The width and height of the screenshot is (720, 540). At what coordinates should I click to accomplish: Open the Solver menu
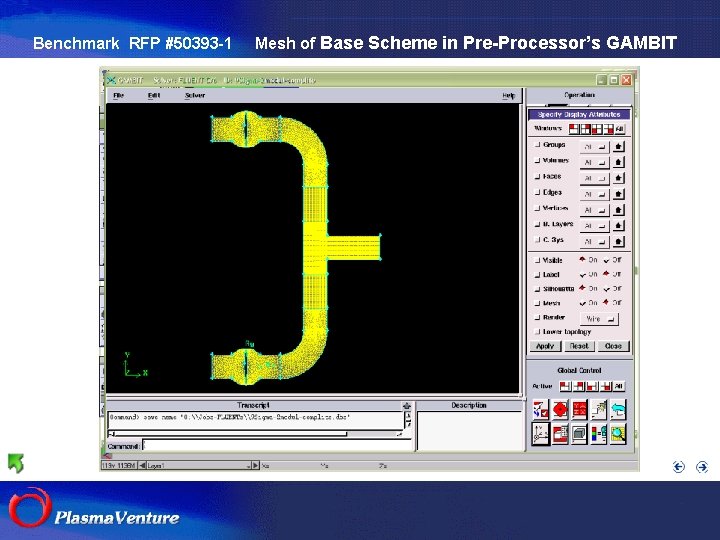tap(195, 96)
